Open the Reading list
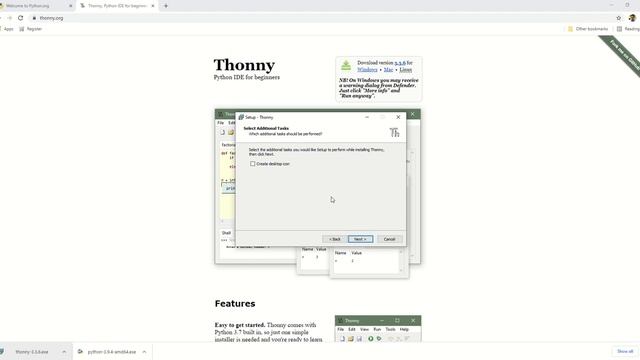This screenshot has width=640, height=360. click(x=628, y=29)
